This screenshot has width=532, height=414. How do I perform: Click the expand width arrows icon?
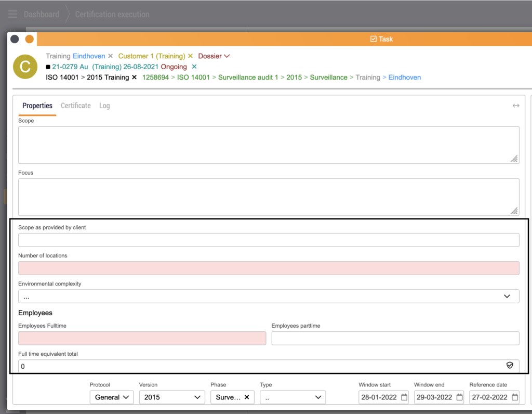[515, 106]
